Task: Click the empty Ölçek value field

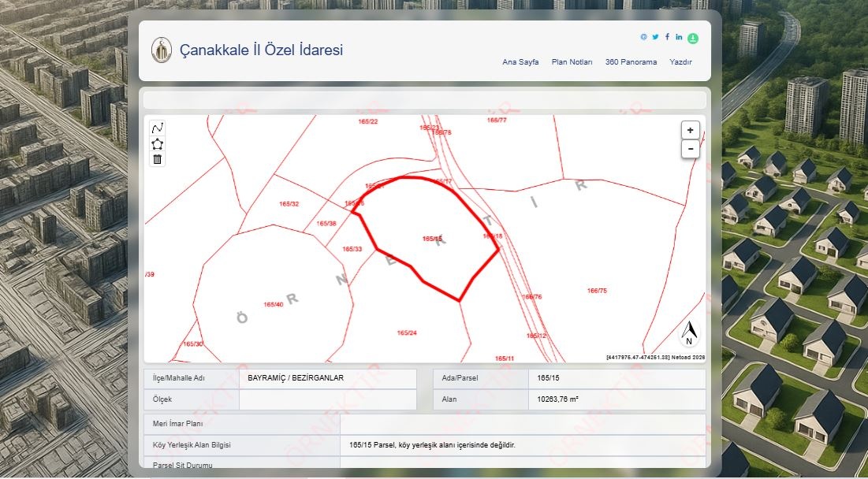Action: (328, 399)
